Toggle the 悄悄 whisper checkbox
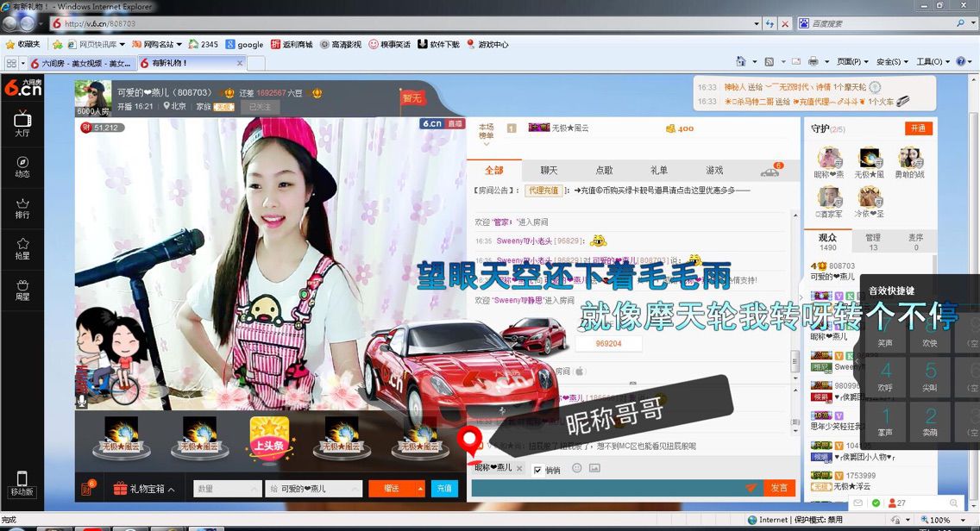The height and width of the screenshot is (531, 980). (537, 470)
